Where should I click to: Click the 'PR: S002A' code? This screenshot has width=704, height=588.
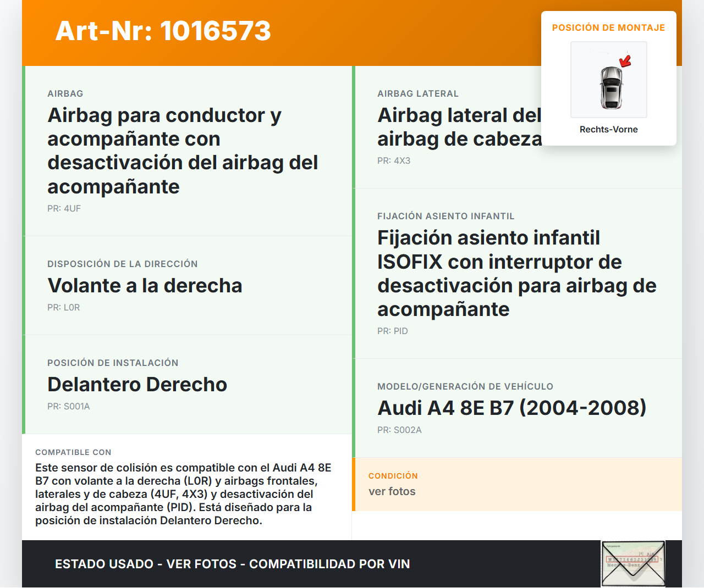[x=399, y=430]
